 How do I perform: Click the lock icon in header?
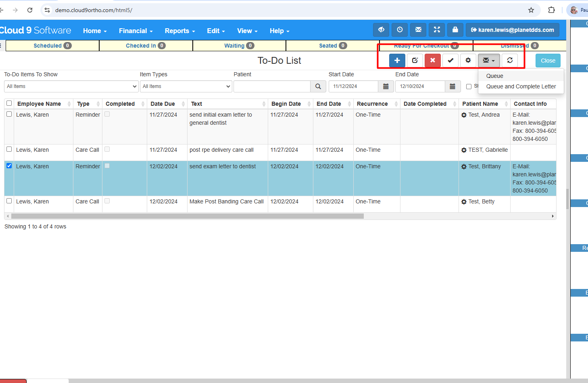coord(455,30)
